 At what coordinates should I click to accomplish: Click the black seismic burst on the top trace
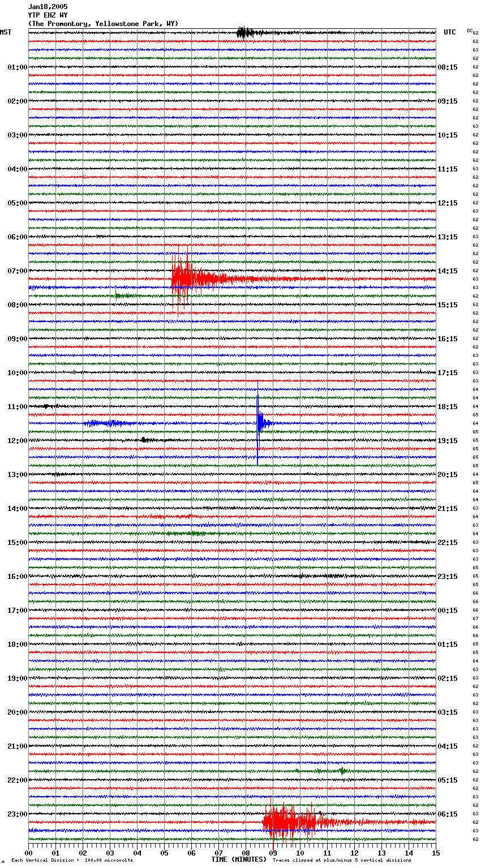coord(246,32)
